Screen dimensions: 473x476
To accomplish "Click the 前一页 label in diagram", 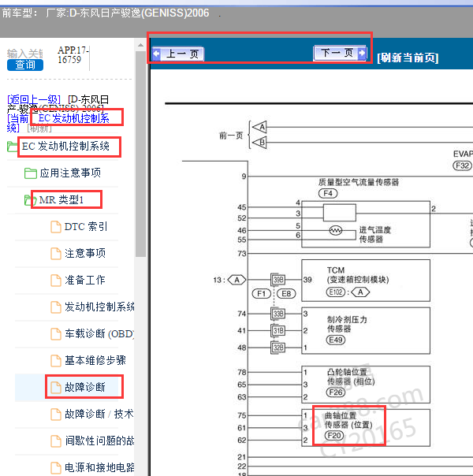I will (231, 136).
